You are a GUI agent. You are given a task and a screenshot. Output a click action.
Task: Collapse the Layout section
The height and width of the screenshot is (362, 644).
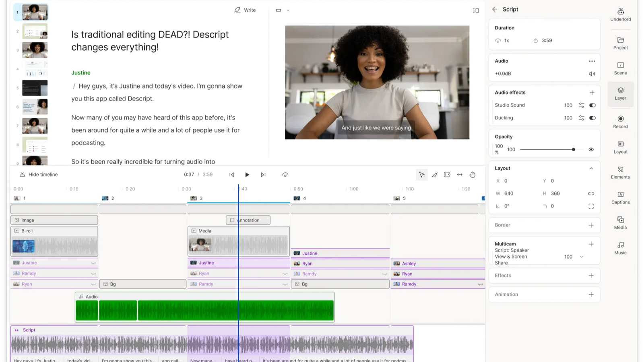[591, 169]
